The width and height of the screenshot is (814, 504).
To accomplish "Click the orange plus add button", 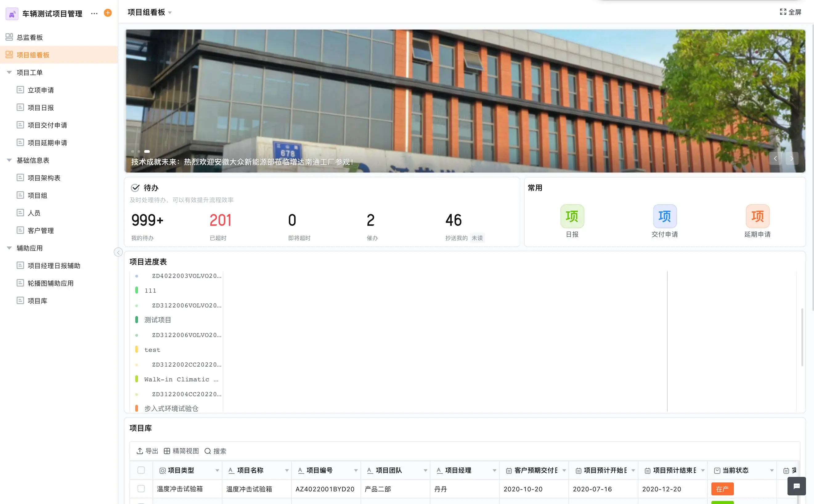I will tap(108, 13).
